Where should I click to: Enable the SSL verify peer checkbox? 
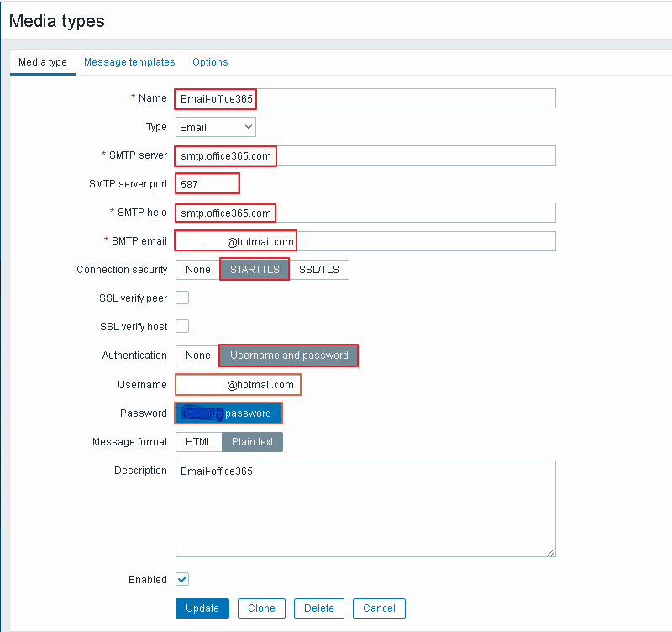coord(182,298)
